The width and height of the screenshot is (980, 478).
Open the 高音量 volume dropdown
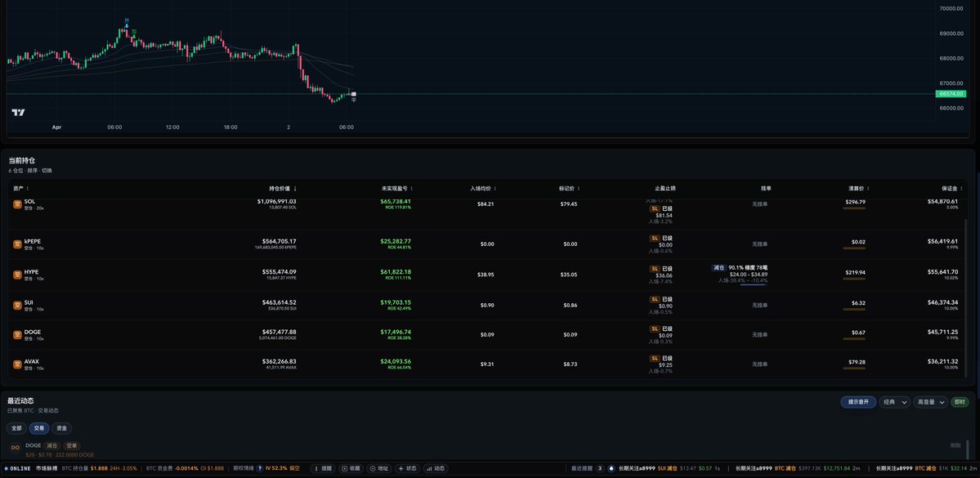pyautogui.click(x=930, y=402)
